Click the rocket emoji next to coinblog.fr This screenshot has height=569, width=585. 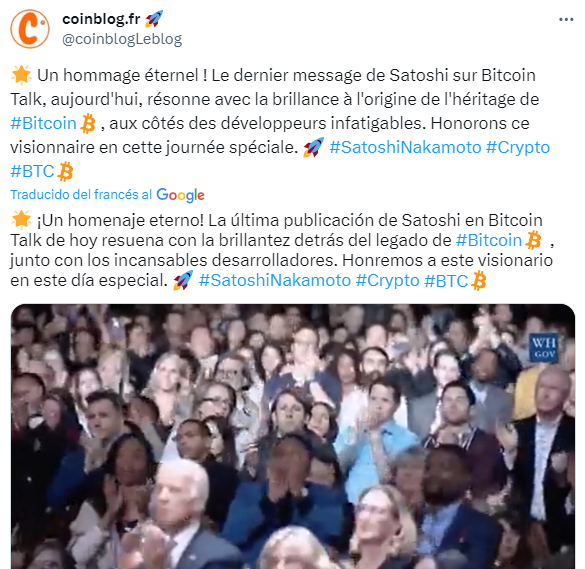pos(154,19)
